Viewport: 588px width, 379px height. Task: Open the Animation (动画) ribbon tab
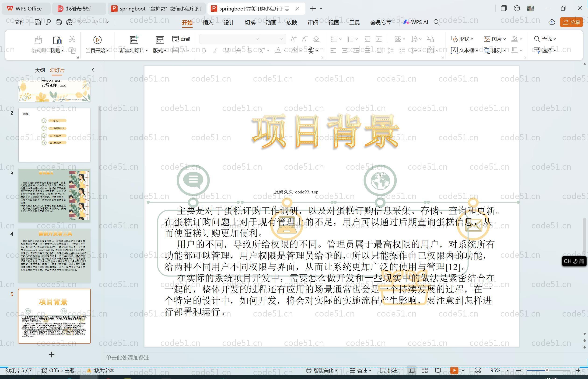(271, 23)
